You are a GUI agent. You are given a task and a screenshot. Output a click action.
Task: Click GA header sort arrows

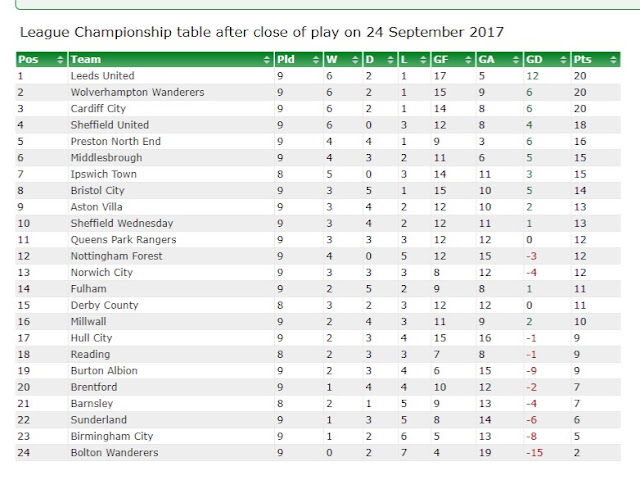pyautogui.click(x=516, y=60)
